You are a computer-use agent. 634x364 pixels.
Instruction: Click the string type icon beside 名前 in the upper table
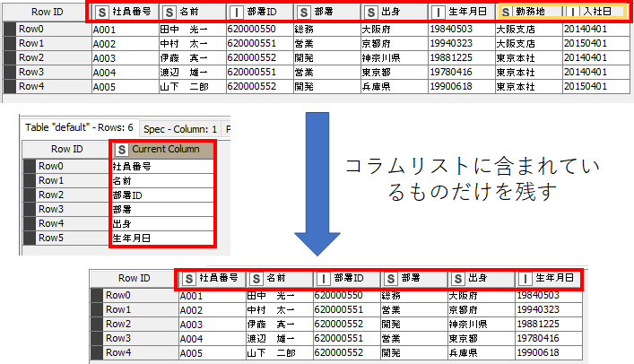169,13
